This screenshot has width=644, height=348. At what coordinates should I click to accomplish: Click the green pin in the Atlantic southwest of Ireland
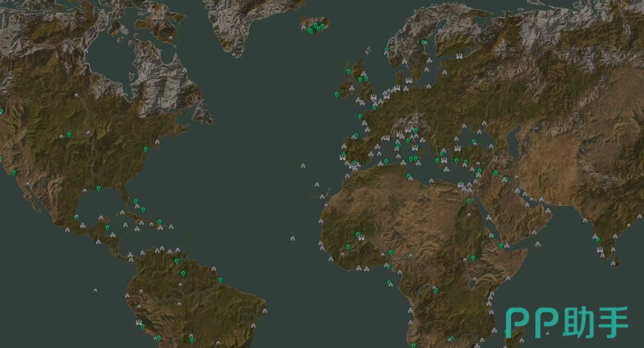337,95
